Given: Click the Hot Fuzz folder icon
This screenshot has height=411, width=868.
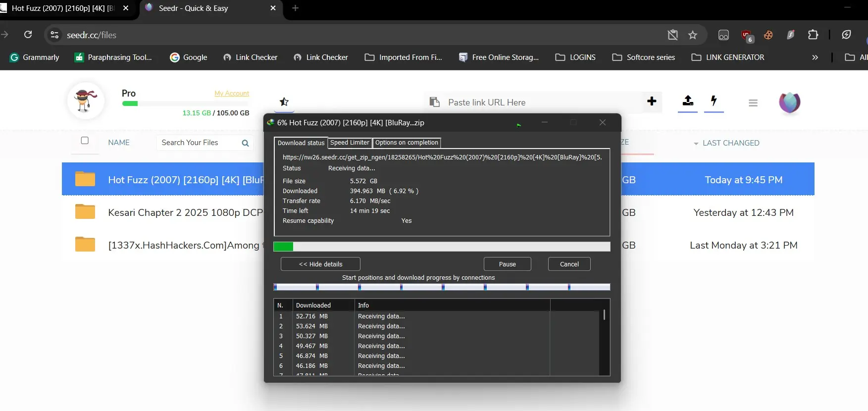Looking at the screenshot, I should pyautogui.click(x=85, y=179).
